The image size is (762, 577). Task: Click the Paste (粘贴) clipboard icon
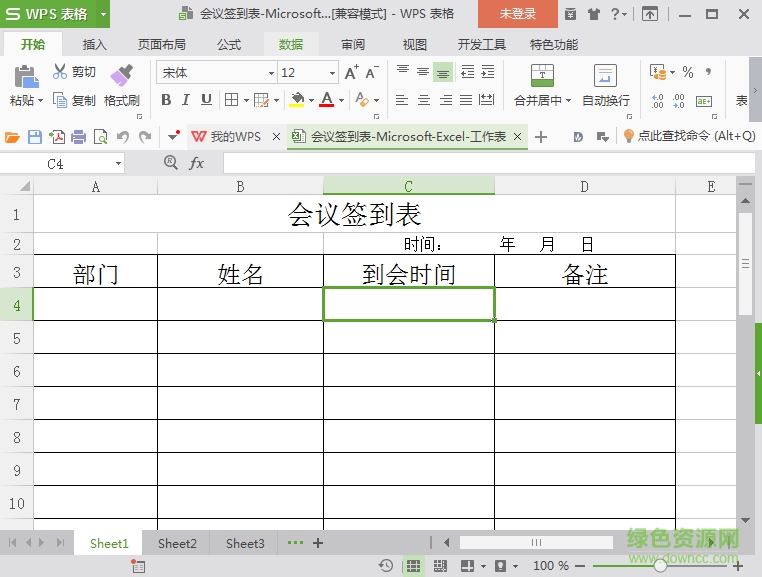coord(25,76)
